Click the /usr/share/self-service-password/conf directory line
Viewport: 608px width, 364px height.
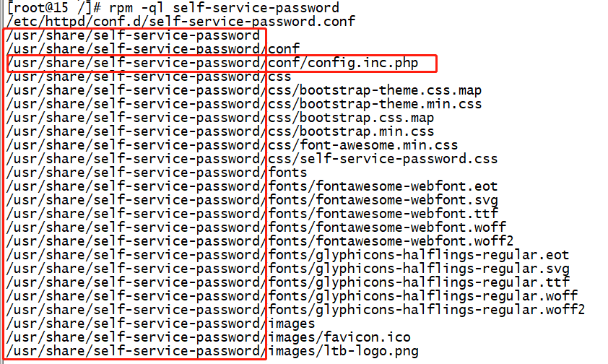point(153,49)
